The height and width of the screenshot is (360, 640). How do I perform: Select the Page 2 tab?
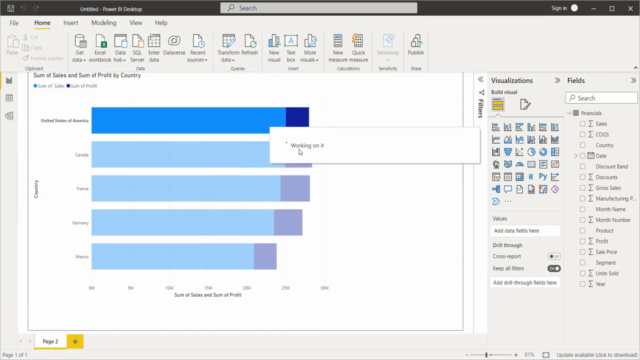50,341
